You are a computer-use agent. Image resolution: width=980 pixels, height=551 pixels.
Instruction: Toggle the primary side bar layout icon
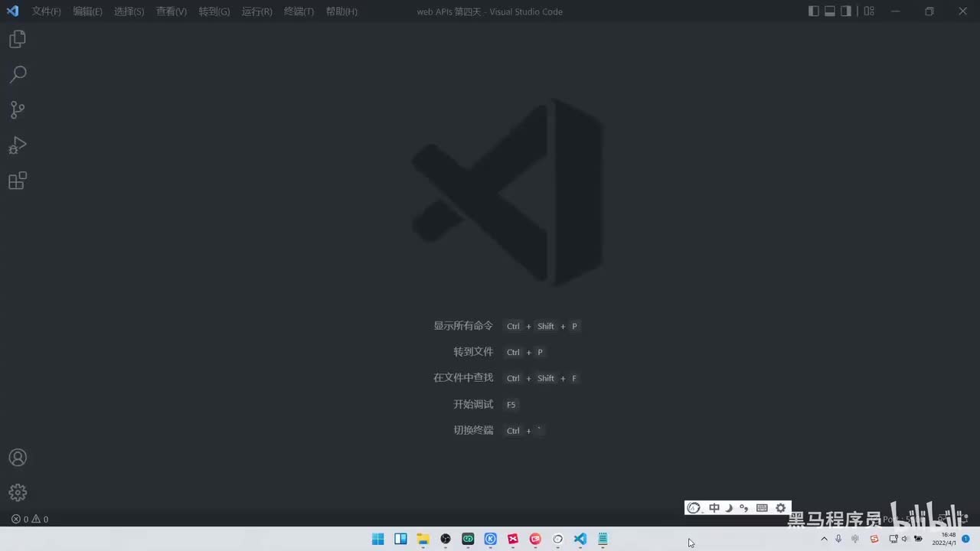pyautogui.click(x=814, y=11)
